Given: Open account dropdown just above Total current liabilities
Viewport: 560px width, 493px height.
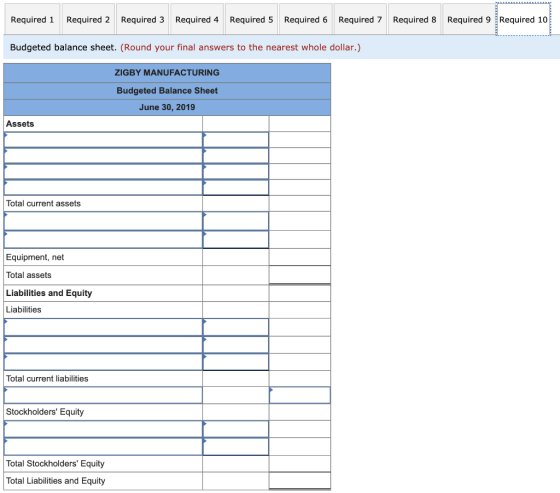Looking at the screenshot, I should [103, 362].
